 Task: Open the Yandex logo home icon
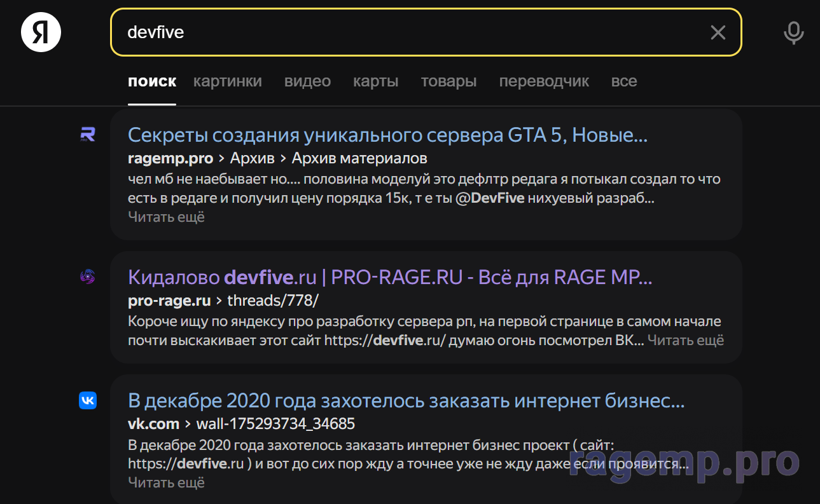41,32
